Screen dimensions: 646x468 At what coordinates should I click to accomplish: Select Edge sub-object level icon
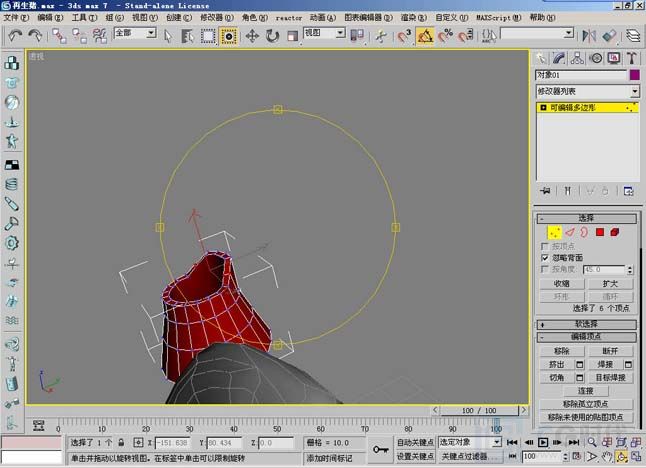click(570, 233)
